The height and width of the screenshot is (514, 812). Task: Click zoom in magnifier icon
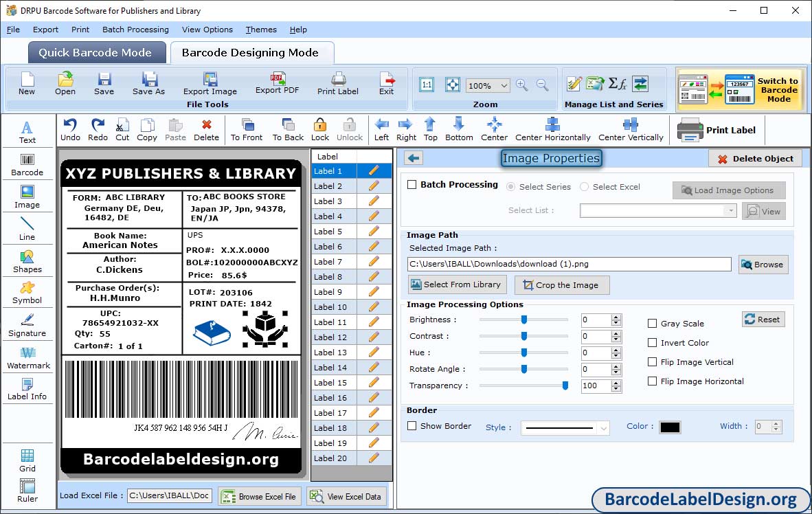(522, 85)
